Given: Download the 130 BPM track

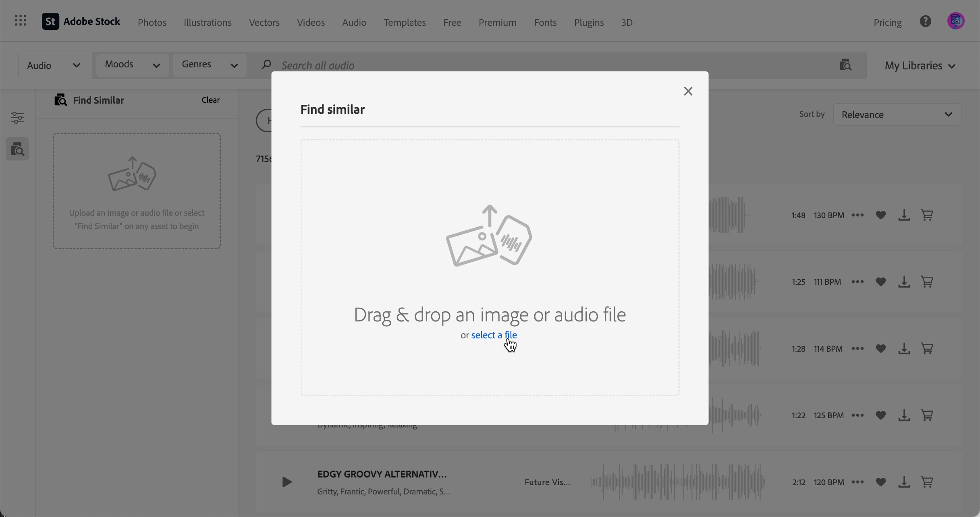Looking at the screenshot, I should [x=904, y=215].
